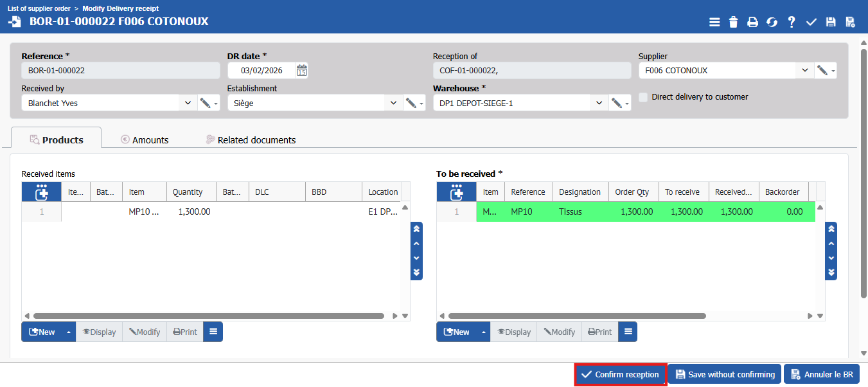Screen dimensions: 868x387
Task: Open the DR date calendar picker
Action: point(301,71)
